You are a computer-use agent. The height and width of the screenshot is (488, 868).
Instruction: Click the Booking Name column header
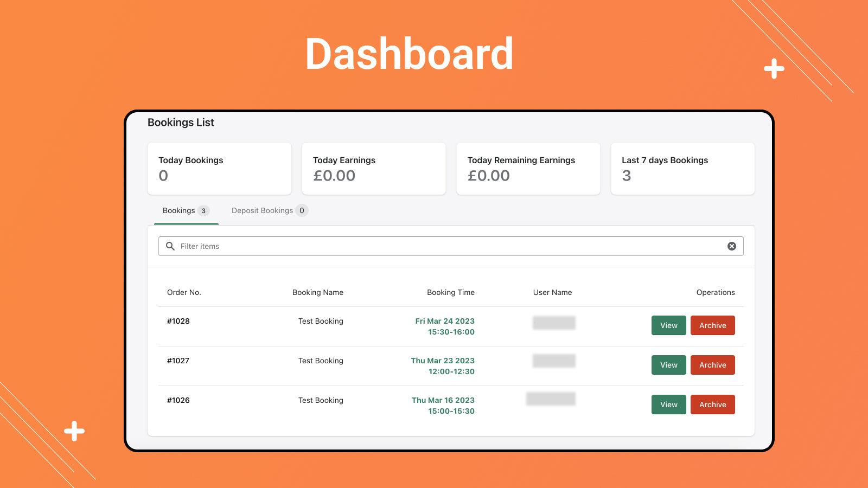[x=318, y=292]
